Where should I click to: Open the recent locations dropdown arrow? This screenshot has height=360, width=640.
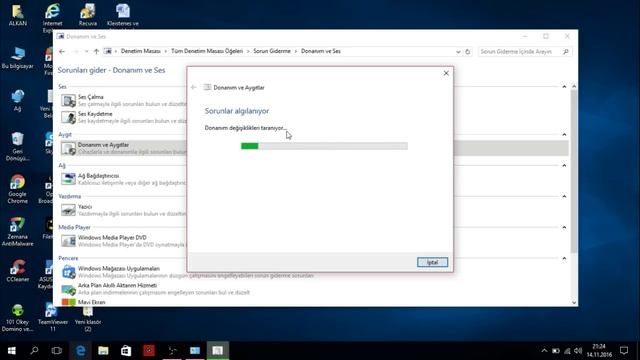pyautogui.click(x=86, y=51)
